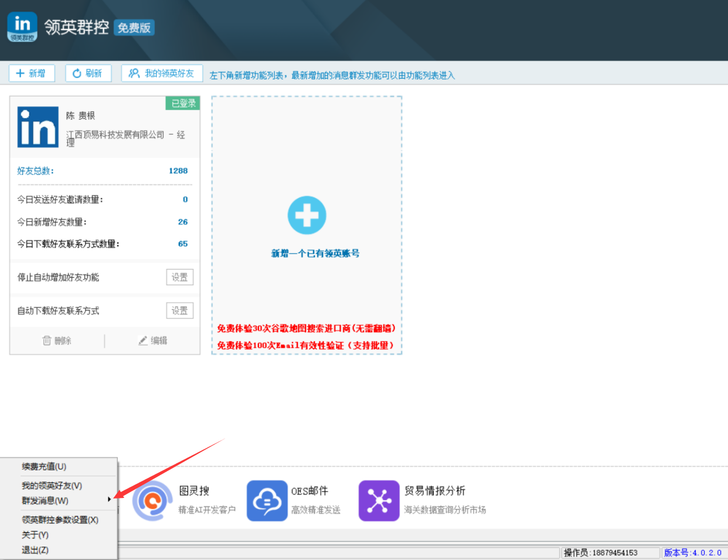Screen dimensions: 728x560
Task: Select 关于(Y) in the context menu
Action: (59, 535)
